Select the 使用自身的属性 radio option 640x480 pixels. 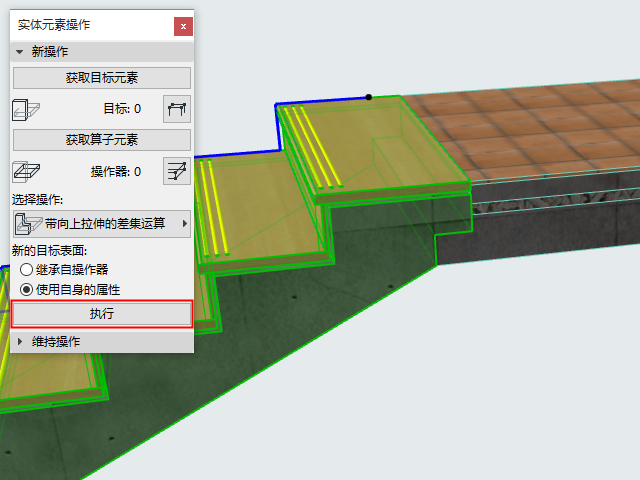click(27, 290)
